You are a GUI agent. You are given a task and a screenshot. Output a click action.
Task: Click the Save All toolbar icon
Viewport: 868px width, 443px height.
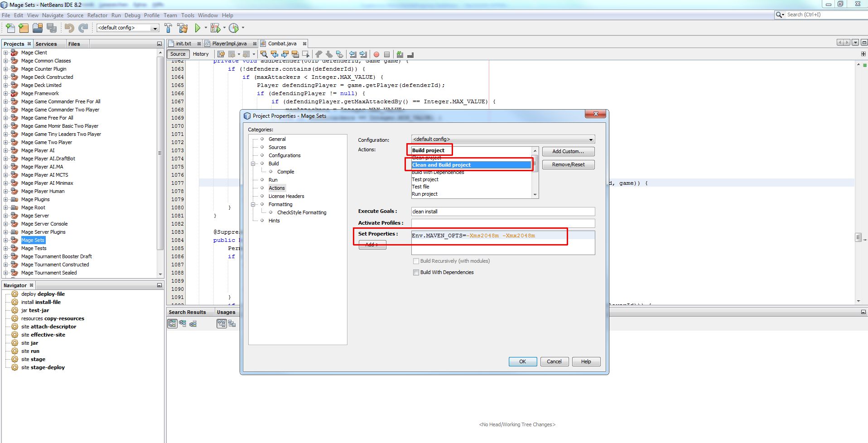click(52, 28)
